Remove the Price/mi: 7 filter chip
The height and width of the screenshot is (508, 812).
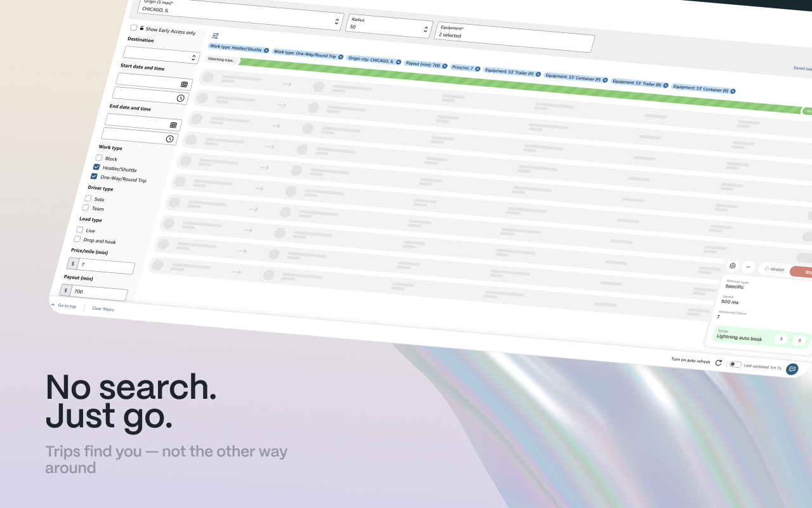(x=478, y=69)
